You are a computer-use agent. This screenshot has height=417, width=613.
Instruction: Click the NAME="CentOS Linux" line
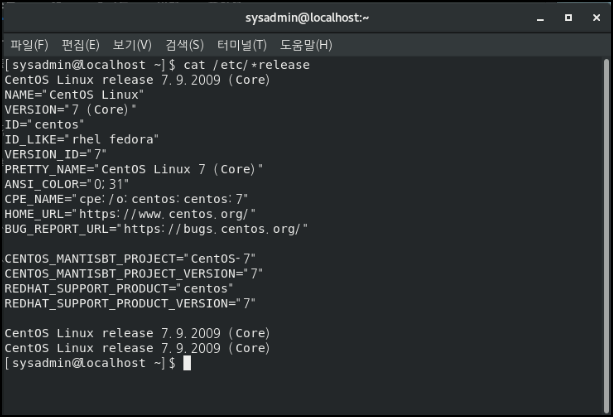74,95
